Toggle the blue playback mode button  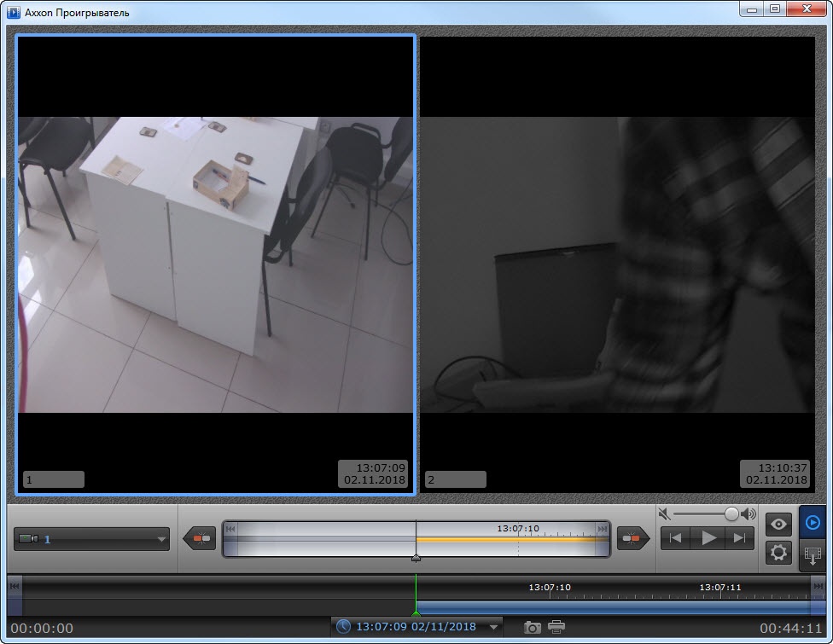coord(813,522)
